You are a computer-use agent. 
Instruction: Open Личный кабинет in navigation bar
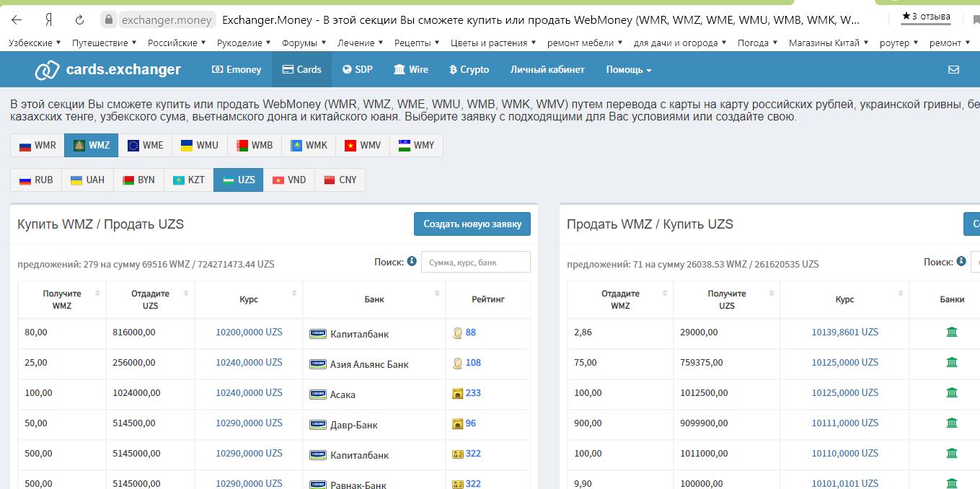547,70
